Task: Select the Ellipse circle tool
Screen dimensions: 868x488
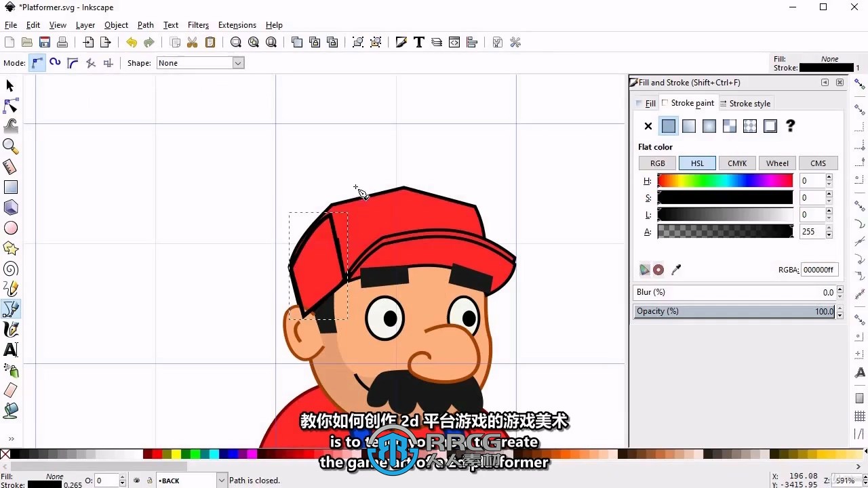Action: (10, 228)
